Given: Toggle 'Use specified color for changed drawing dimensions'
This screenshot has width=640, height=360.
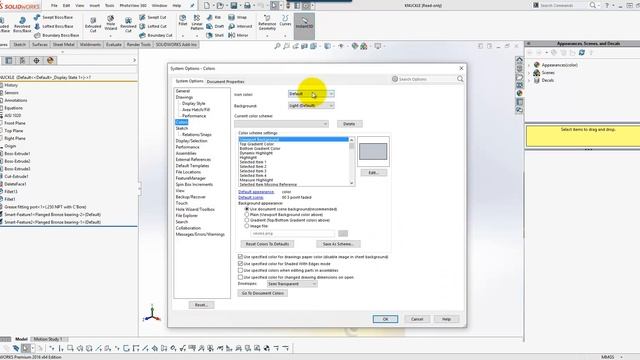Looking at the screenshot, I should (240, 277).
